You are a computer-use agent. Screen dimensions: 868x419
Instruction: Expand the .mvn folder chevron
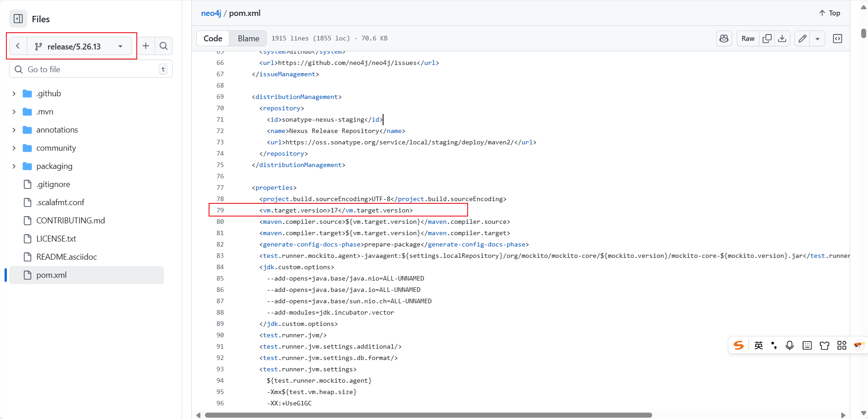tap(14, 112)
